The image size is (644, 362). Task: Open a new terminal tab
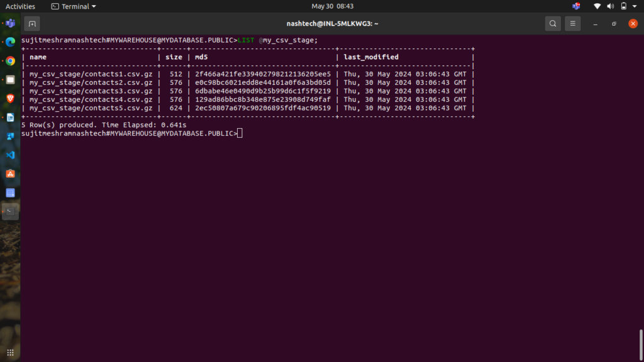[32, 24]
